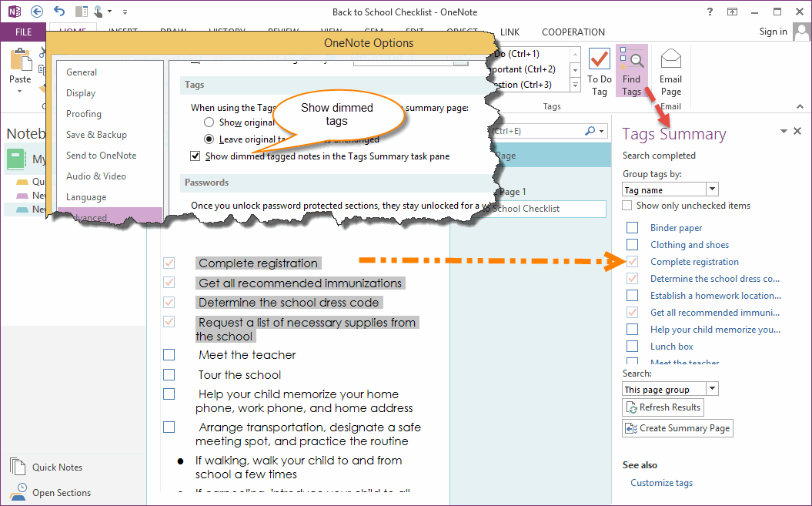Viewport: 812px width, 506px height.
Task: Check the Lunch box tag checkbox
Action: point(633,346)
